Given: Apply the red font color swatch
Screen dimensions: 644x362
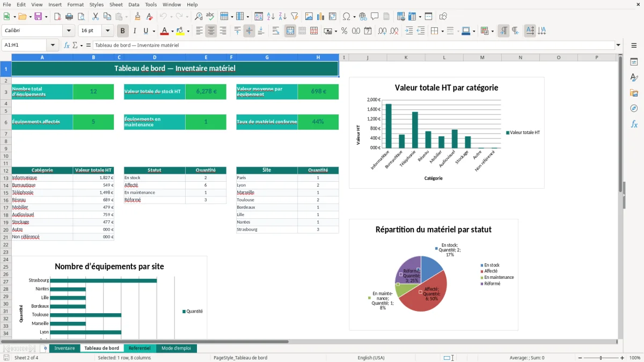Looking at the screenshot, I should tap(165, 31).
